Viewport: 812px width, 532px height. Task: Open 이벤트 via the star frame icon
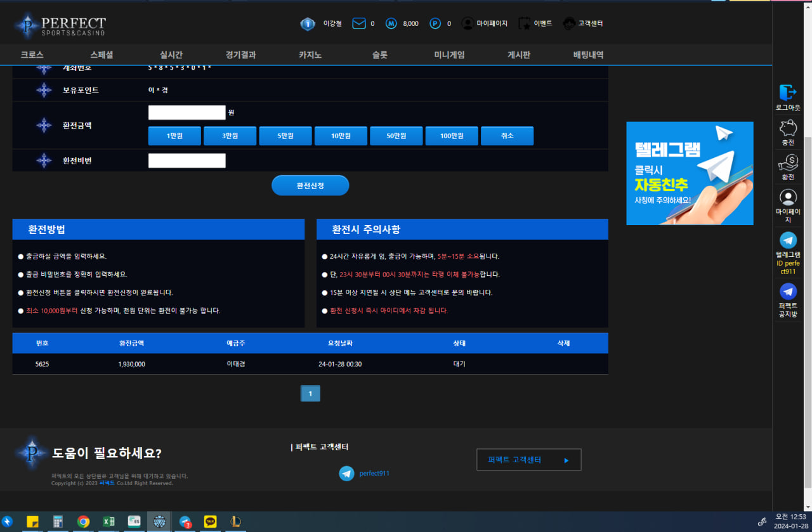[x=523, y=23]
